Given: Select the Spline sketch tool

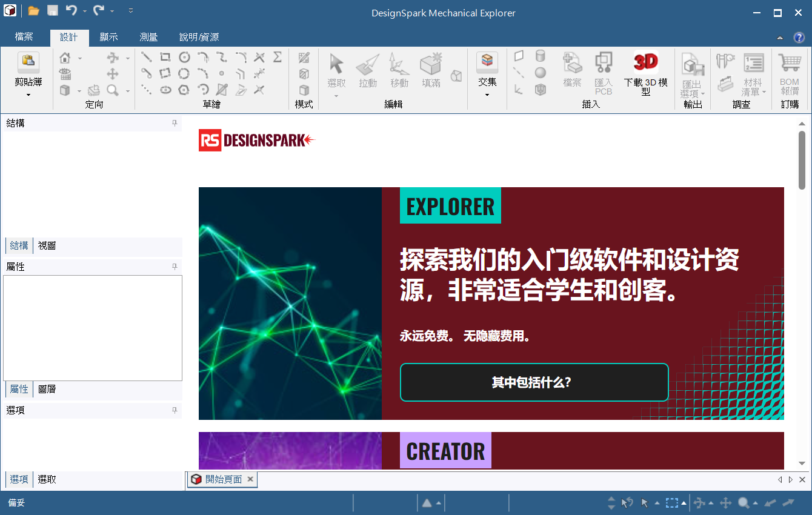Looking at the screenshot, I should coord(222,58).
